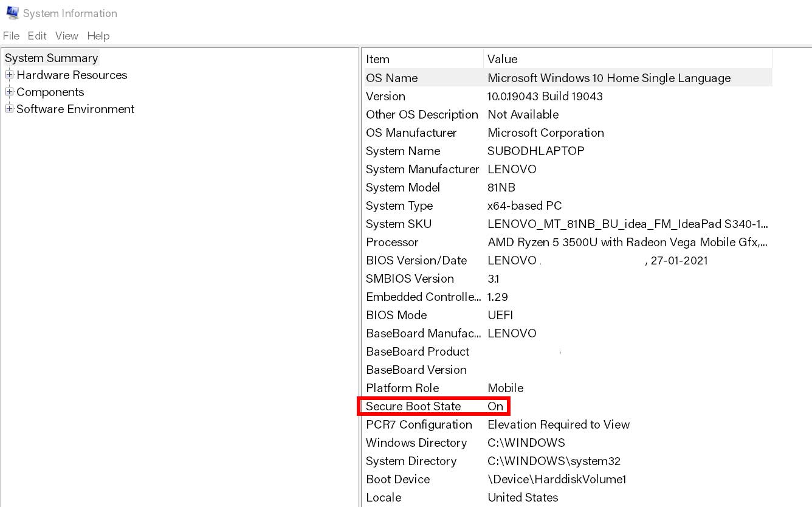The width and height of the screenshot is (812, 507).
Task: Click the x64-based PC value
Action: [x=525, y=205]
